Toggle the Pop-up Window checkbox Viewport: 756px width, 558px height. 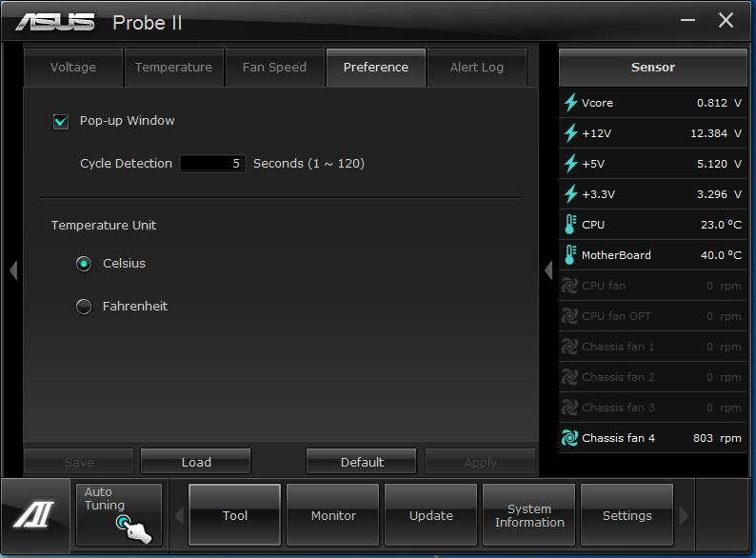tap(61, 121)
